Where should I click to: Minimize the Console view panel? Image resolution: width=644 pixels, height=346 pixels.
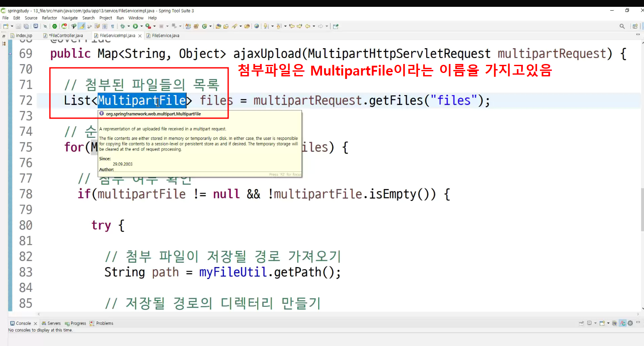638,322
